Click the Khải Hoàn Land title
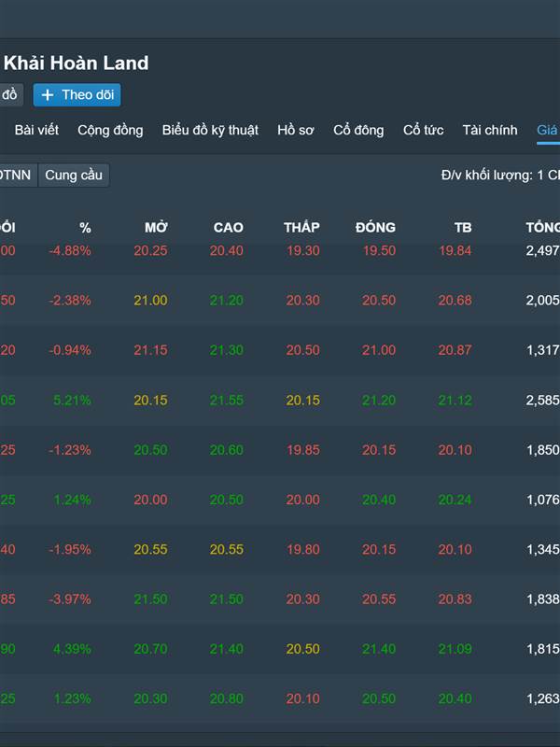 (77, 63)
